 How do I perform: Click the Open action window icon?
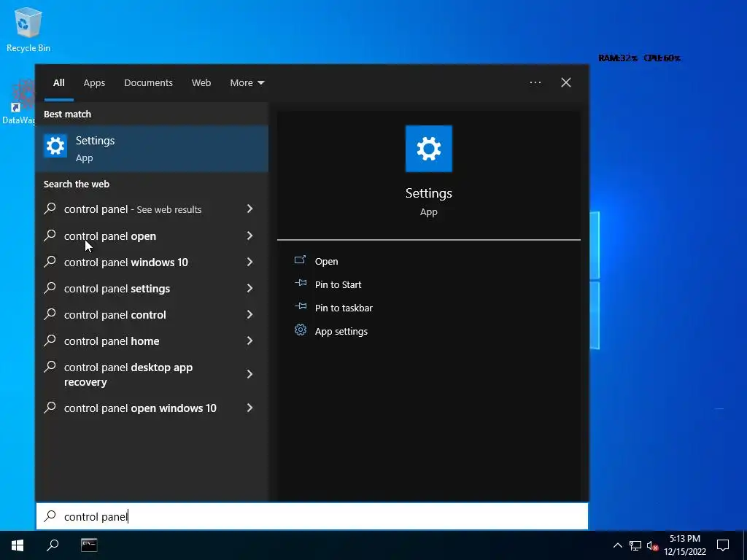pos(300,260)
